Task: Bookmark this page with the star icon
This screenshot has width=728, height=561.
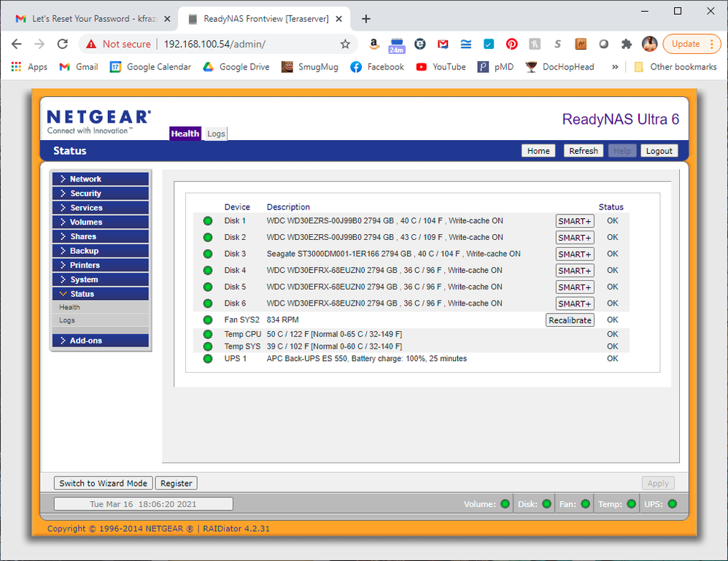Action: click(x=345, y=44)
